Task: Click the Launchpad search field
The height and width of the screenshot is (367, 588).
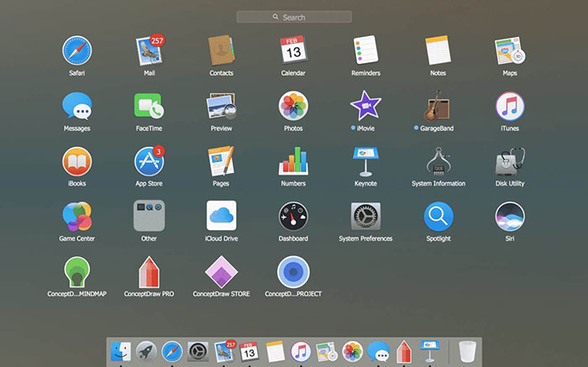Action: pyautogui.click(x=294, y=17)
